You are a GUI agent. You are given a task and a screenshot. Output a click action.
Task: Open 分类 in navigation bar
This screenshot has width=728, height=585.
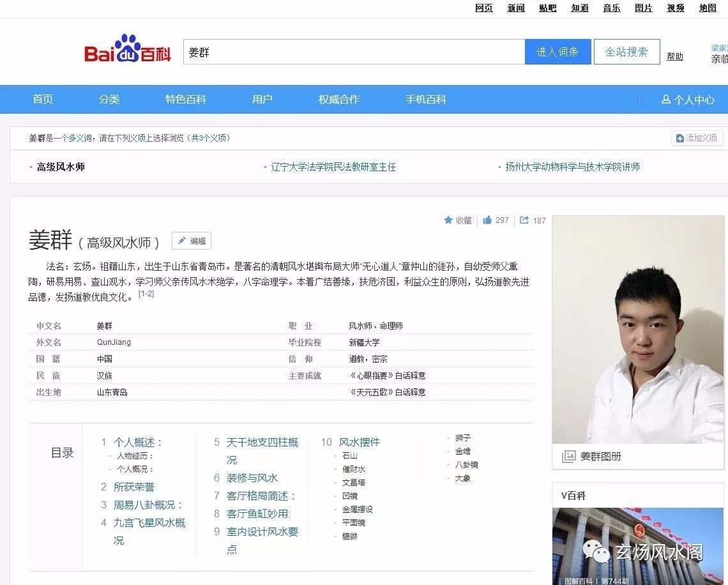(109, 99)
